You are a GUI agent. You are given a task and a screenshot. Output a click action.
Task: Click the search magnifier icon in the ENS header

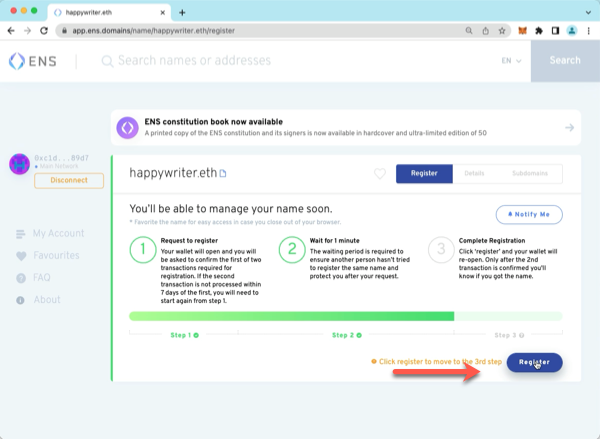(107, 61)
